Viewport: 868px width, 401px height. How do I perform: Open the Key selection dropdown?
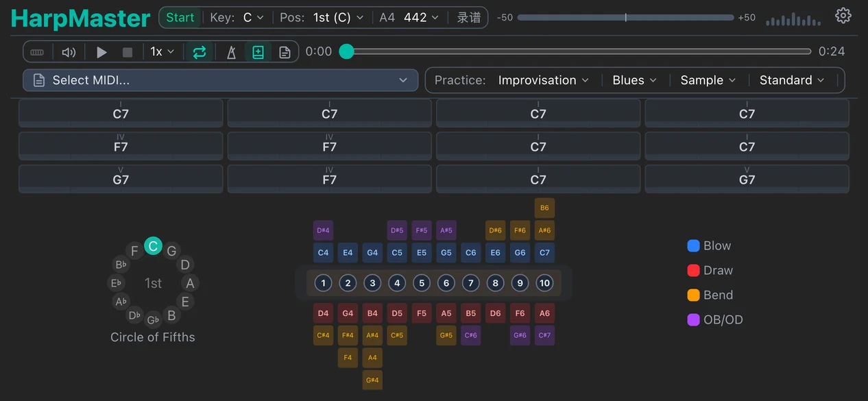click(245, 17)
